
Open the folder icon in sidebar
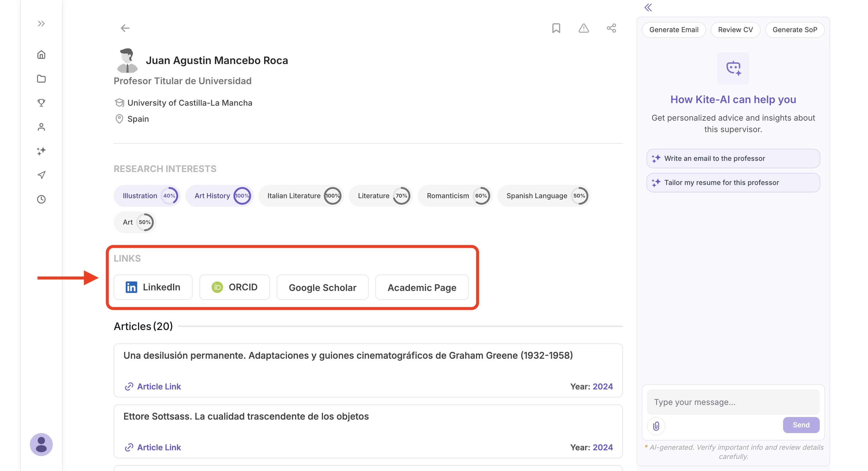pos(41,79)
